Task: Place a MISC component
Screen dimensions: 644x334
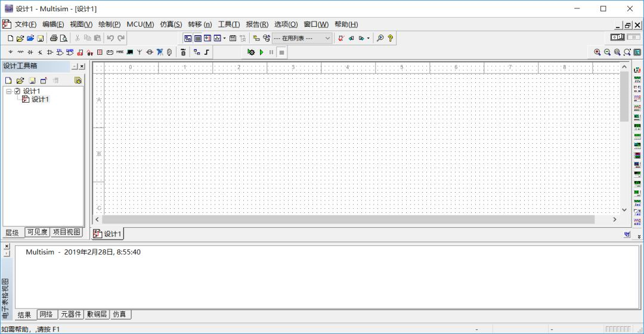Action: [120, 52]
